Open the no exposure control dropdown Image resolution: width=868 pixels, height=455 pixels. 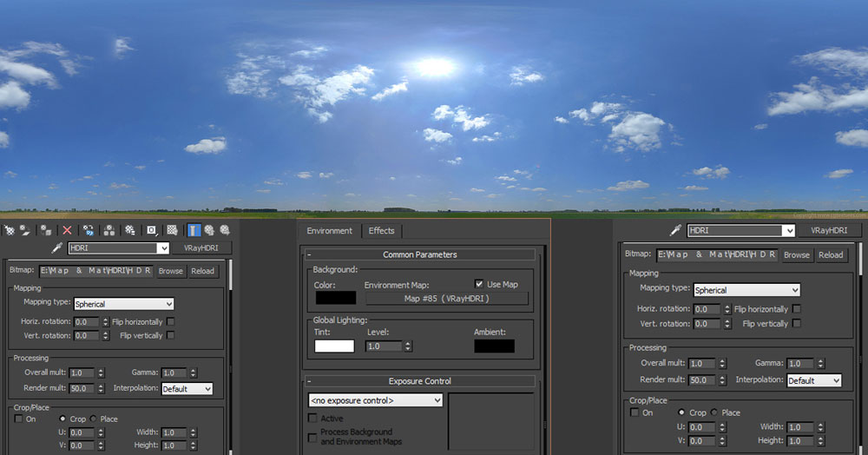pyautogui.click(x=375, y=400)
